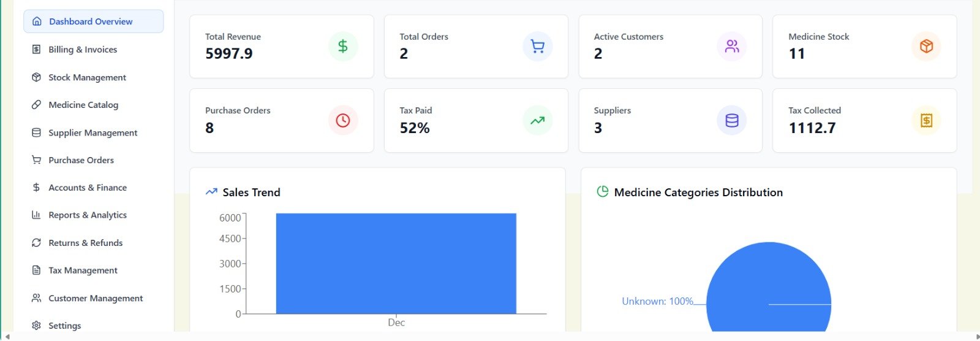Click the purple Active Customers people icon

(732, 46)
